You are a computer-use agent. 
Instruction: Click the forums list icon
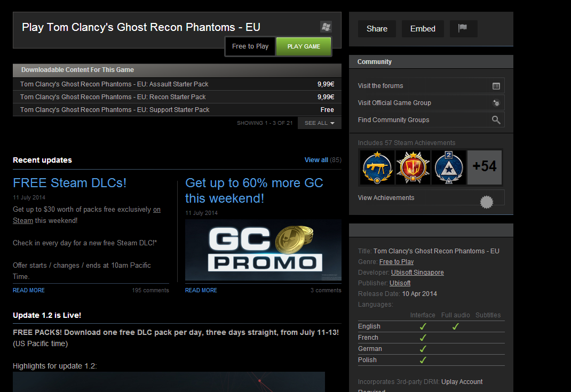point(496,86)
